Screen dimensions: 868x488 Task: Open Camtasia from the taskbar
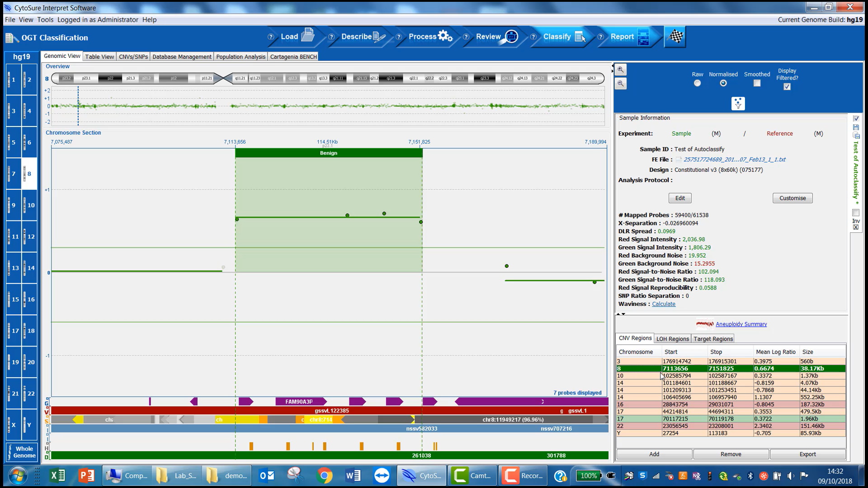tap(472, 475)
